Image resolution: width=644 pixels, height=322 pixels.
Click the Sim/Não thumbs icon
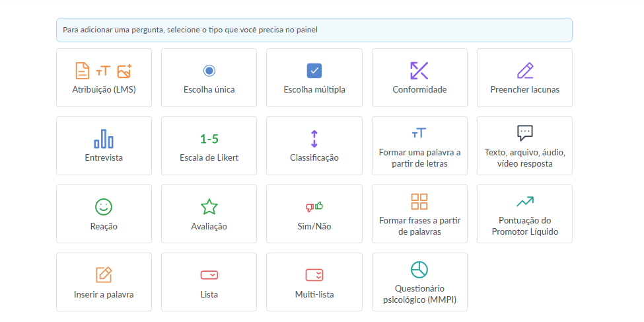pos(314,207)
